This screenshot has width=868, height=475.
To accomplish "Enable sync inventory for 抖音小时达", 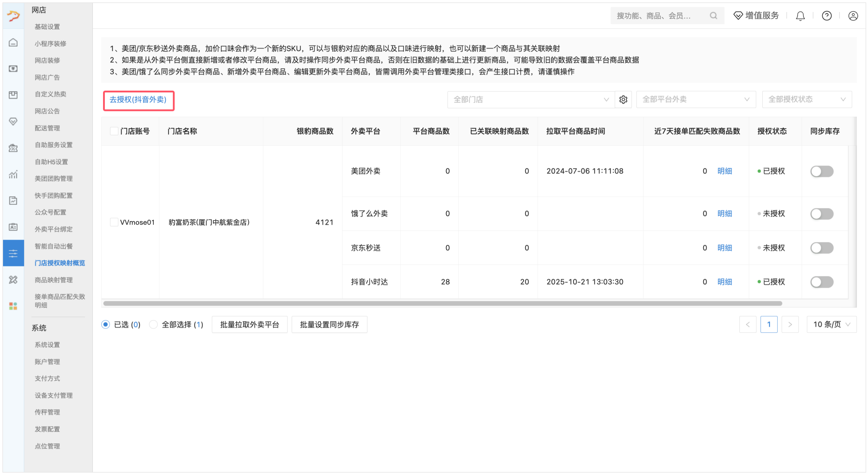I will [x=821, y=282].
